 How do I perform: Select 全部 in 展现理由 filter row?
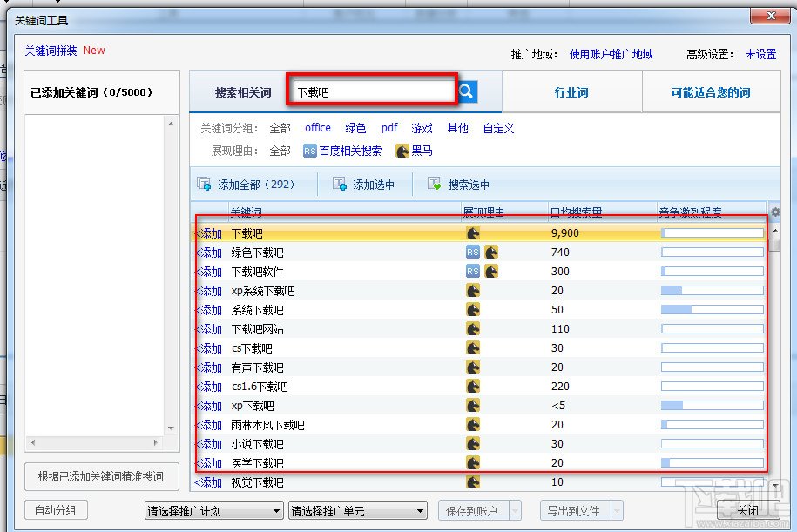280,151
